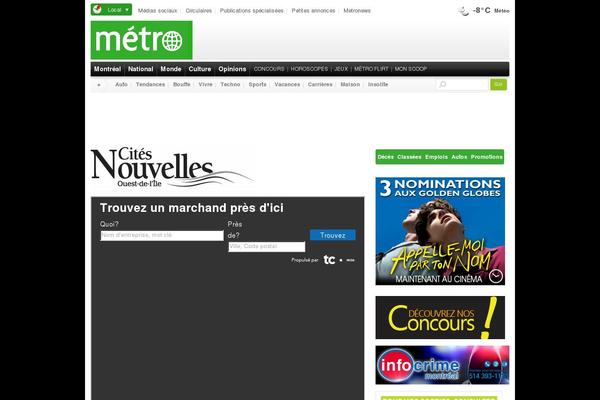Open the Local dropdown
This screenshot has width=600, height=400.
[111, 10]
